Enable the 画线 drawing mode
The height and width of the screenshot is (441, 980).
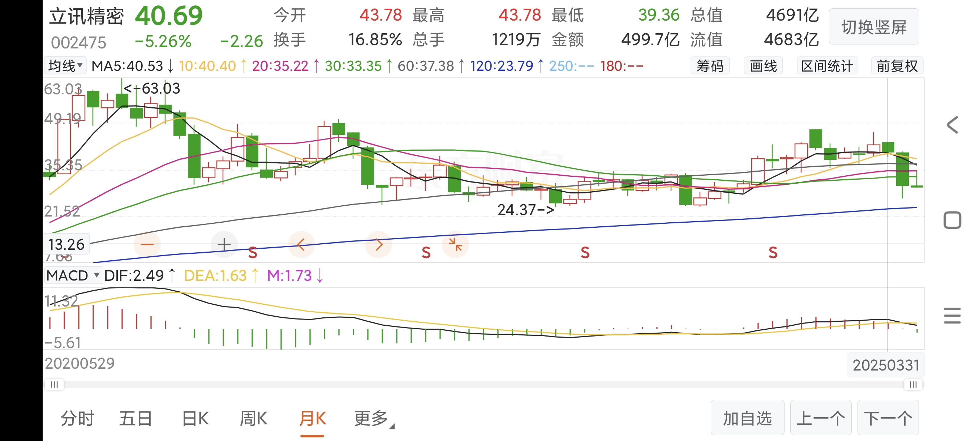(x=763, y=66)
